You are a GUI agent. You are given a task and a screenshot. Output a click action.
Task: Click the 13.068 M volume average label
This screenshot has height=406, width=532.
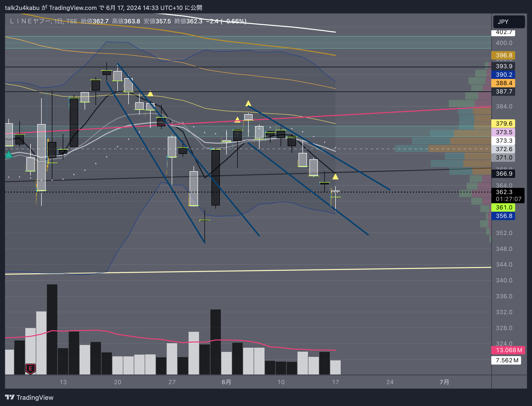[508, 350]
